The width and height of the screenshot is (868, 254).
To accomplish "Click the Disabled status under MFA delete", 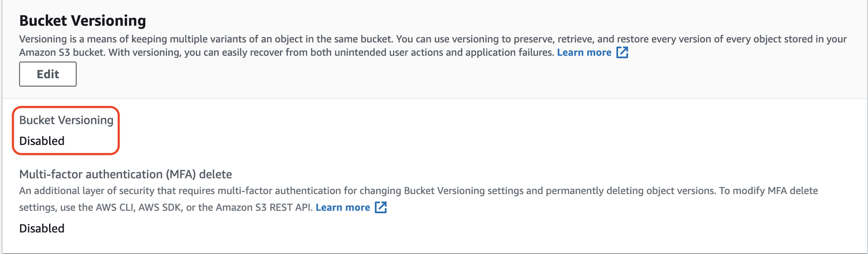I will (x=42, y=228).
